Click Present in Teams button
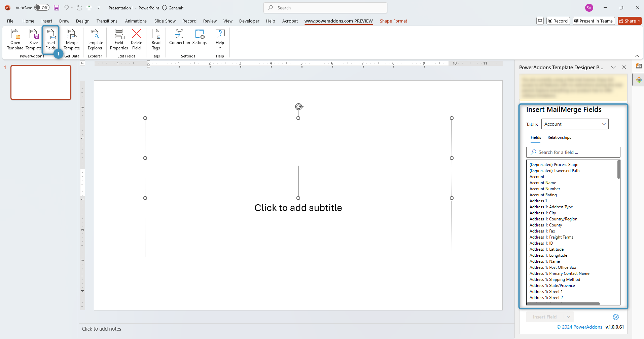This screenshot has width=644, height=339. [594, 21]
